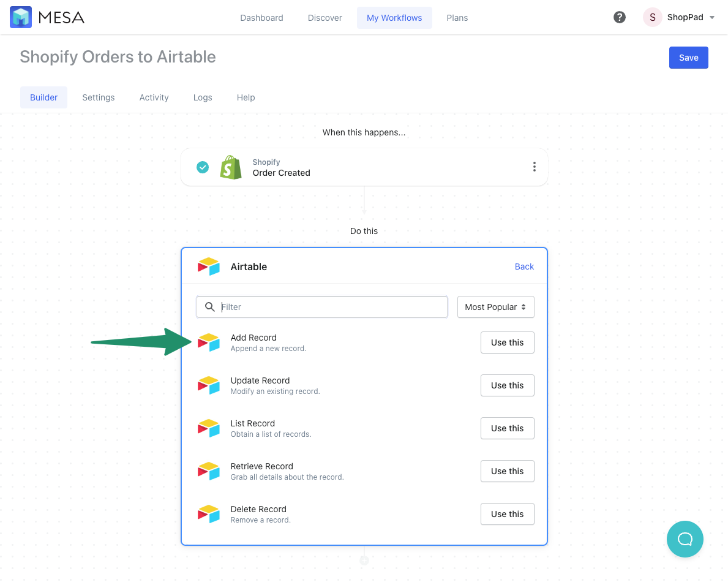This screenshot has width=728, height=582.
Task: Go to Dashboard in top navigation
Action: click(261, 18)
